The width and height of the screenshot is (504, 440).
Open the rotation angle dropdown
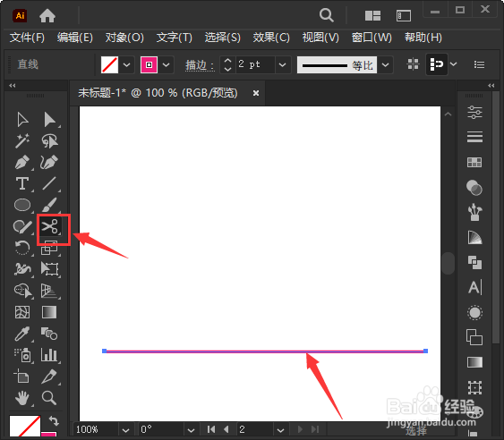coord(191,430)
